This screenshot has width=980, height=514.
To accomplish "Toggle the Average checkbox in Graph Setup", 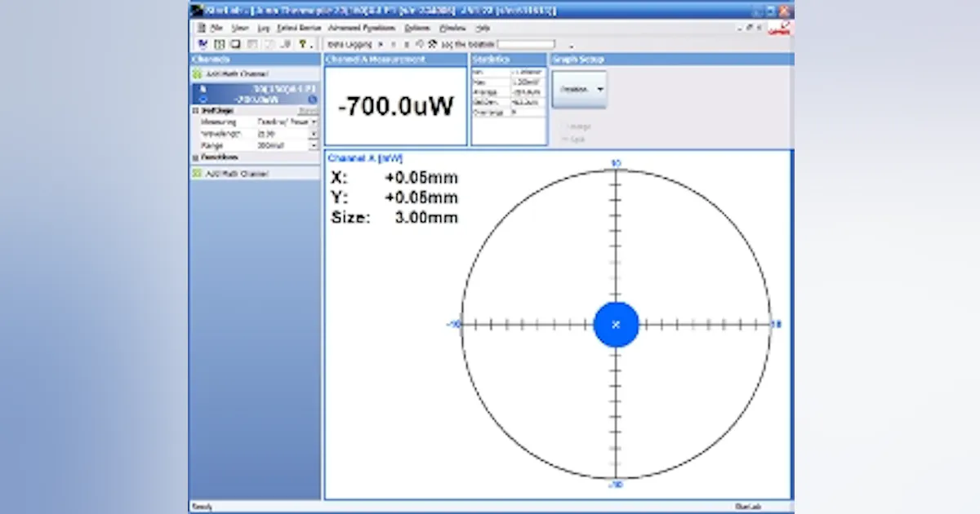I will pyautogui.click(x=563, y=126).
